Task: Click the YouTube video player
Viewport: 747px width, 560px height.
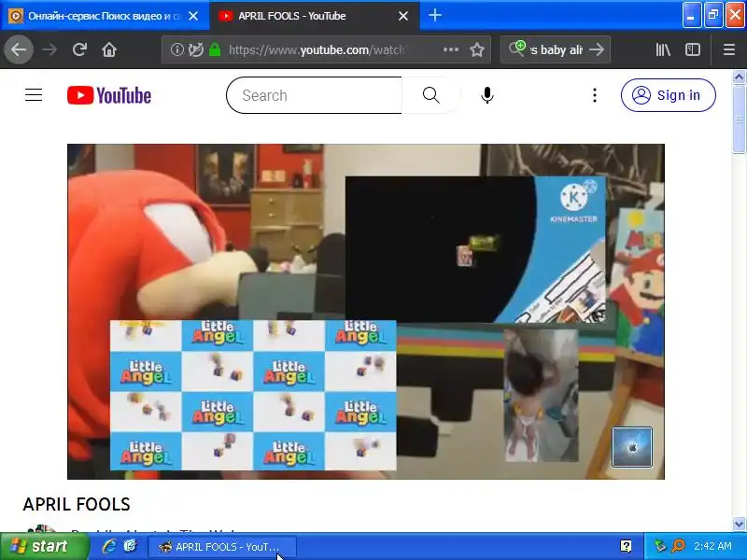Action: [x=366, y=312]
